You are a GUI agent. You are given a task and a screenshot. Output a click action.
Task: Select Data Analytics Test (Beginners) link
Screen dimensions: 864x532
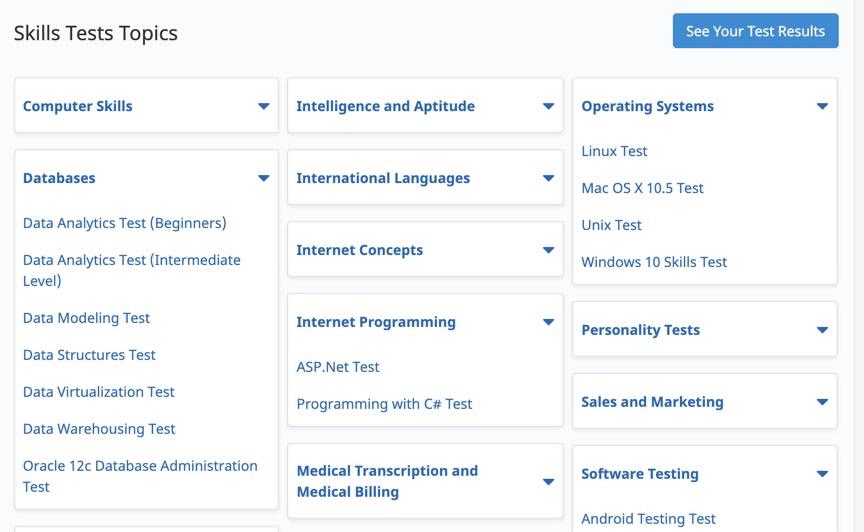tap(125, 223)
